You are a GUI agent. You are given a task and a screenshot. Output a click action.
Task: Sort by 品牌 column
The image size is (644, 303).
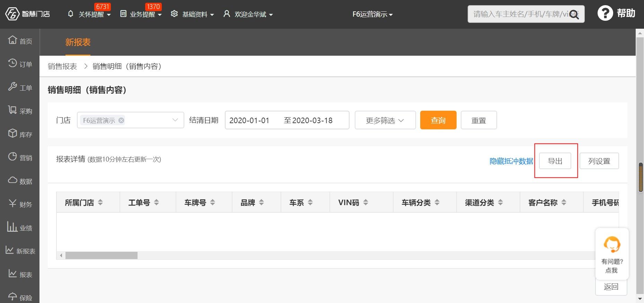(261, 202)
